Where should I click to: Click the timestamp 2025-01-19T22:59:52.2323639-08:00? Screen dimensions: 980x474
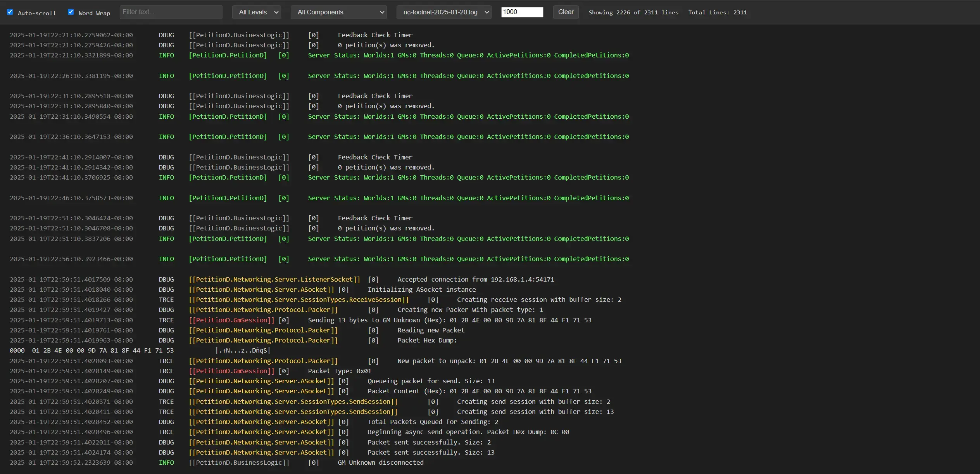pos(71,462)
